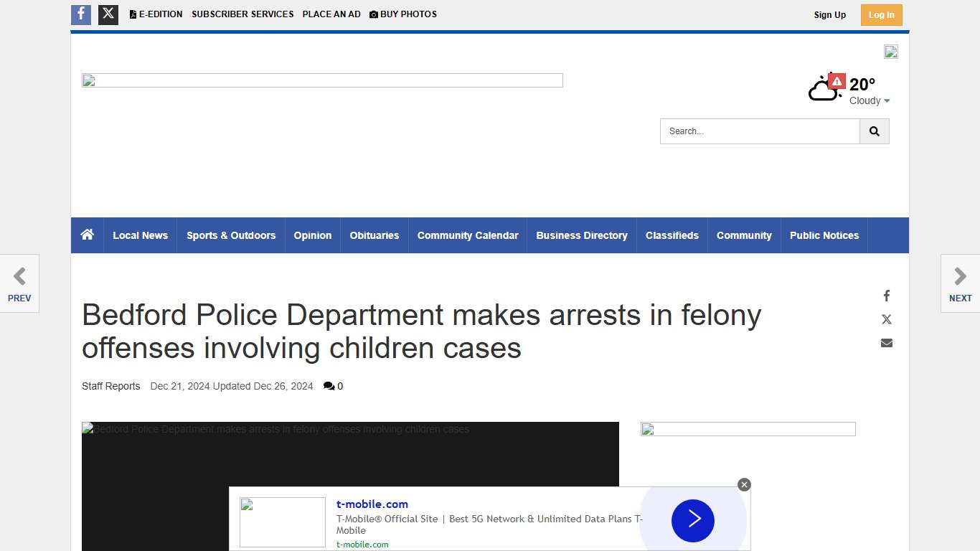Click the PREV article chevron
This screenshot has height=551, width=980.
[x=19, y=275]
